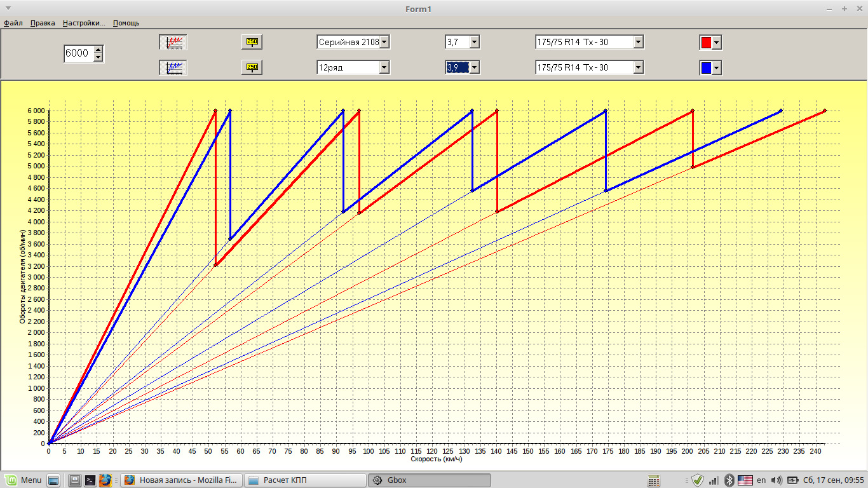Screen dimensions: 868x488
Task: Click the Gbox taskbar window button
Action: [430, 480]
